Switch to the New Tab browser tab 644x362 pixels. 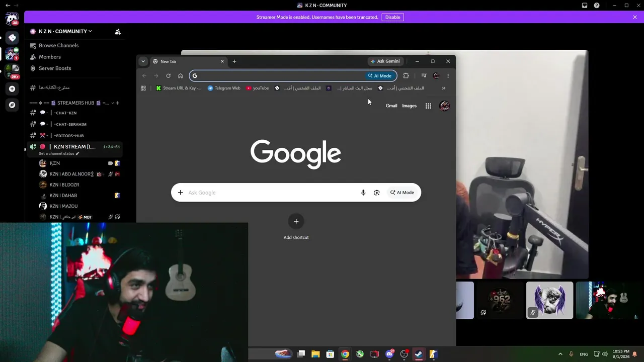189,61
